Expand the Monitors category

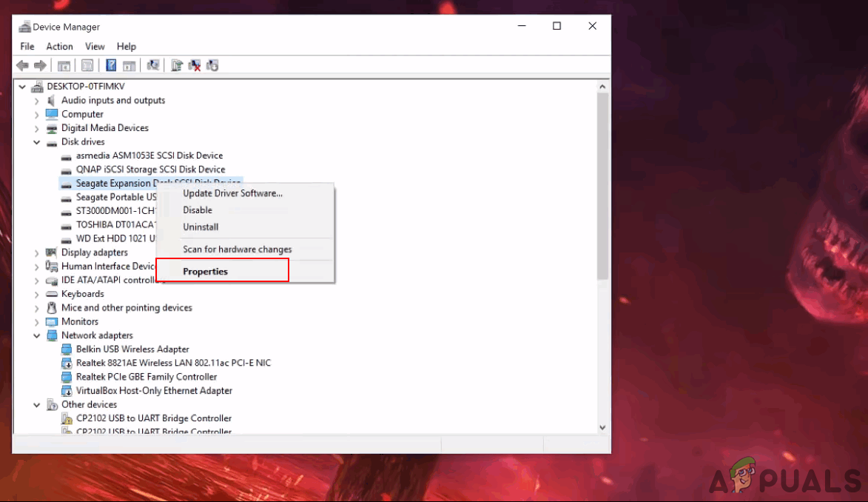click(x=36, y=322)
